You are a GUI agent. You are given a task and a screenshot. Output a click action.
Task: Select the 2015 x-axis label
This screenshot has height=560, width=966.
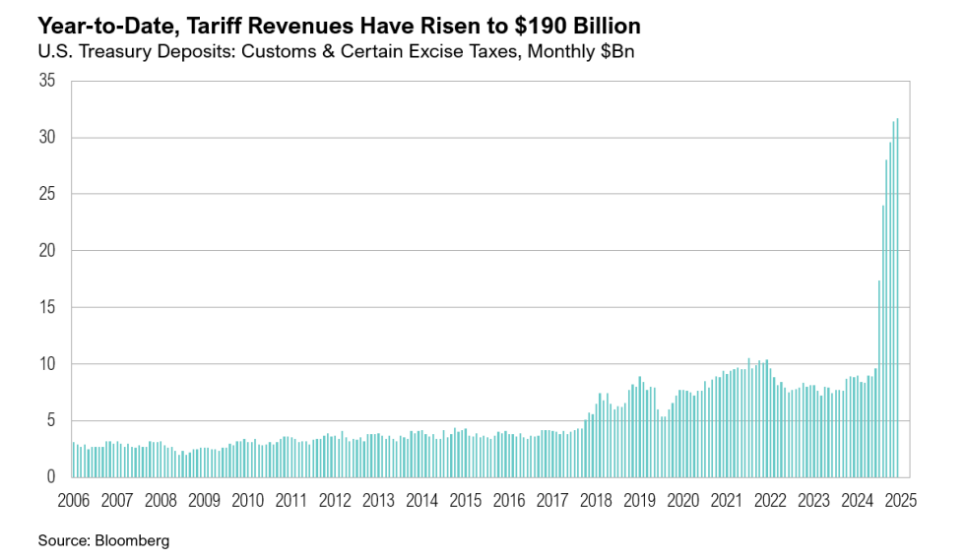[465, 500]
